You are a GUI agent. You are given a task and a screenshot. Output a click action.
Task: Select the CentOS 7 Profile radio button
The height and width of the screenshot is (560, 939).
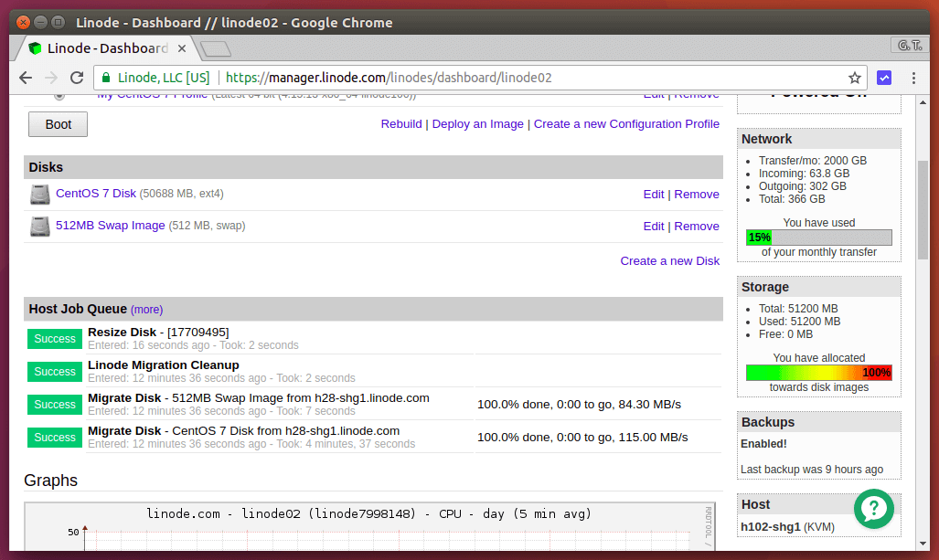pos(59,95)
